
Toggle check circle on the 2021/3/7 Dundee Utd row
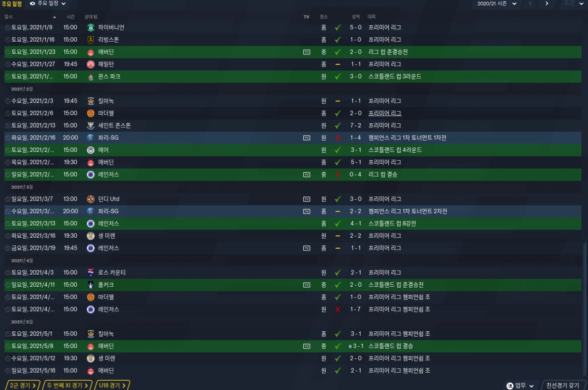pos(7,199)
